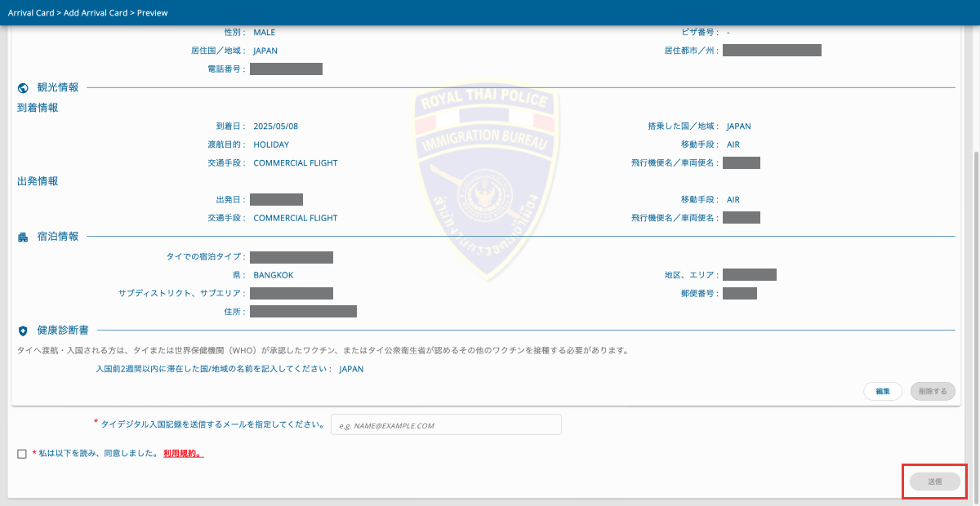Click the masked 出発日 departure date value

tap(275, 199)
